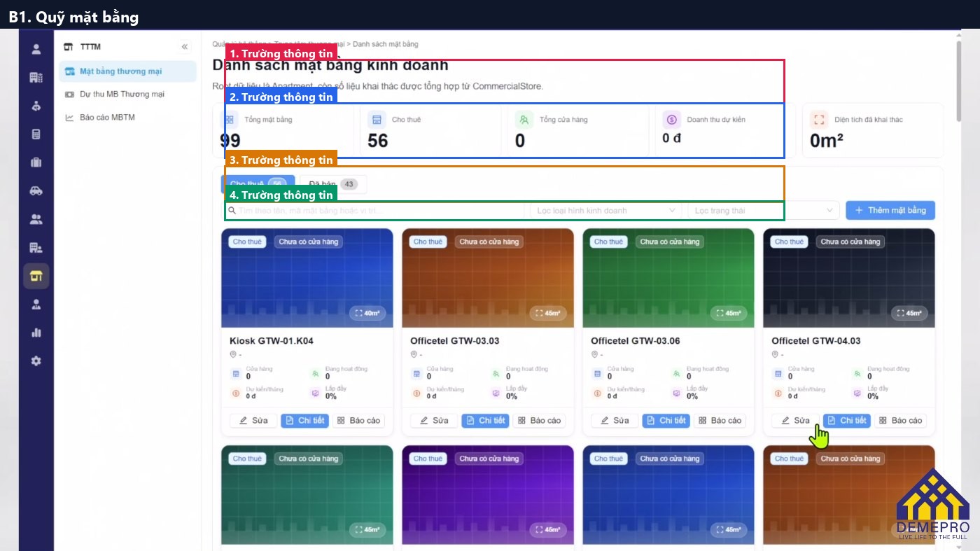Open Chi tiết for Officetel GTW-03.06
This screenshot has width=980, height=551.
pos(666,420)
